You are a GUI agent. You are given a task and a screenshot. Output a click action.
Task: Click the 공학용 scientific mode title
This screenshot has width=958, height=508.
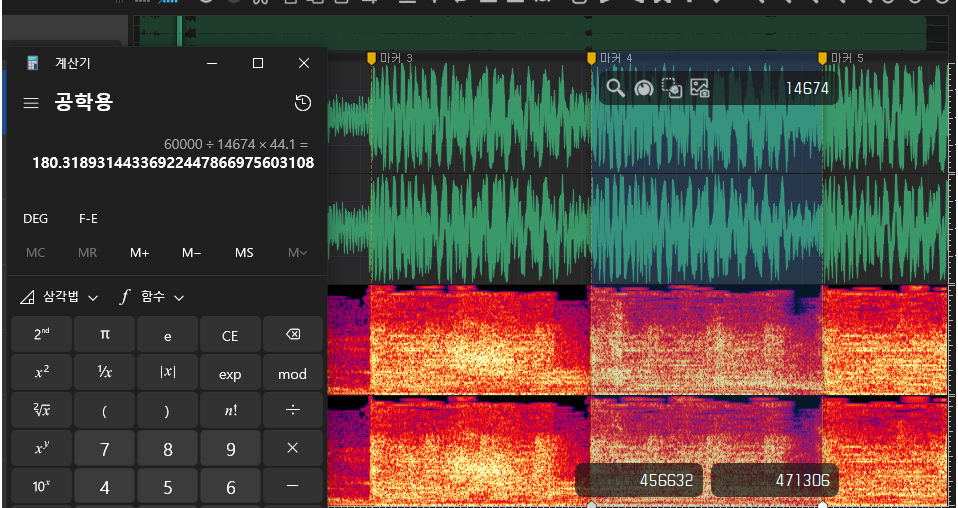coord(84,102)
